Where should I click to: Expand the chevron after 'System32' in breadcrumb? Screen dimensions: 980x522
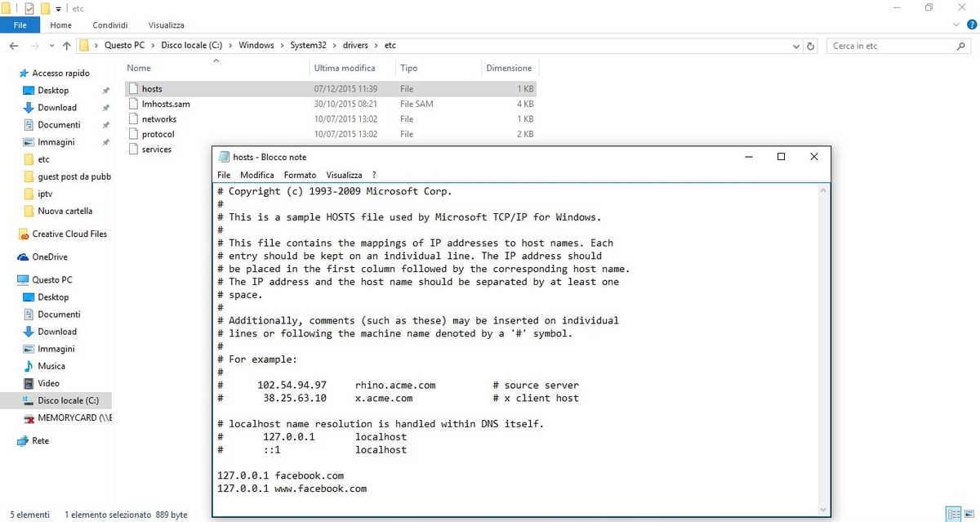[335, 46]
